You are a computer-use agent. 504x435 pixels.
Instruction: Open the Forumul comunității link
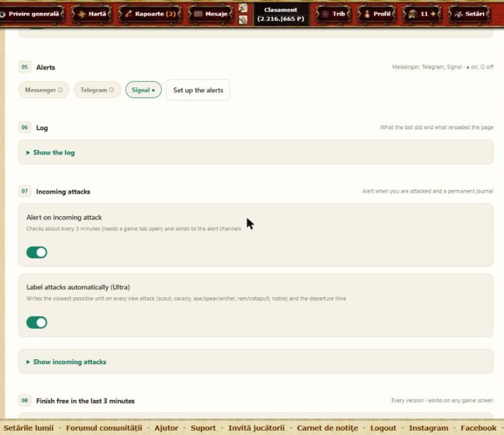(104, 428)
